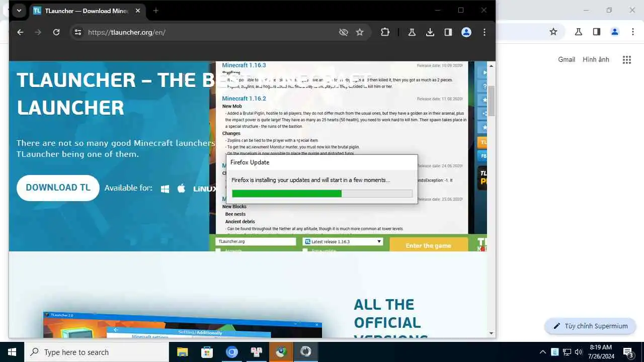Go back in the TLauncher browser window
The height and width of the screenshot is (362, 644).
coord(20,32)
